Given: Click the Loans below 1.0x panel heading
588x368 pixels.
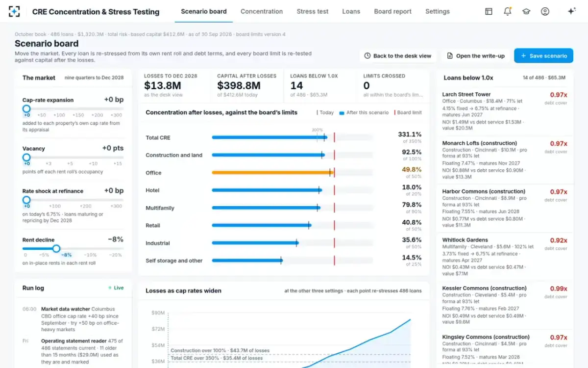Looking at the screenshot, I should click(x=468, y=78).
